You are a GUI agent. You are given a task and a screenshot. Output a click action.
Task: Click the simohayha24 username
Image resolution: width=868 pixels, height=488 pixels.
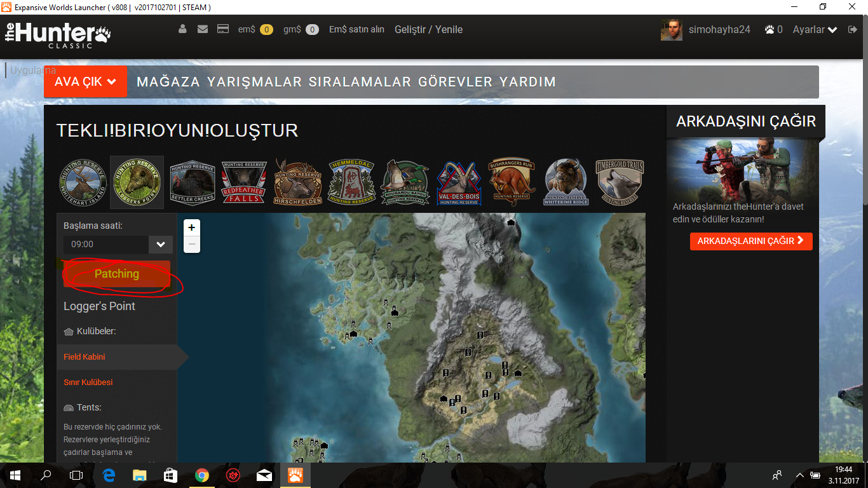pos(719,29)
